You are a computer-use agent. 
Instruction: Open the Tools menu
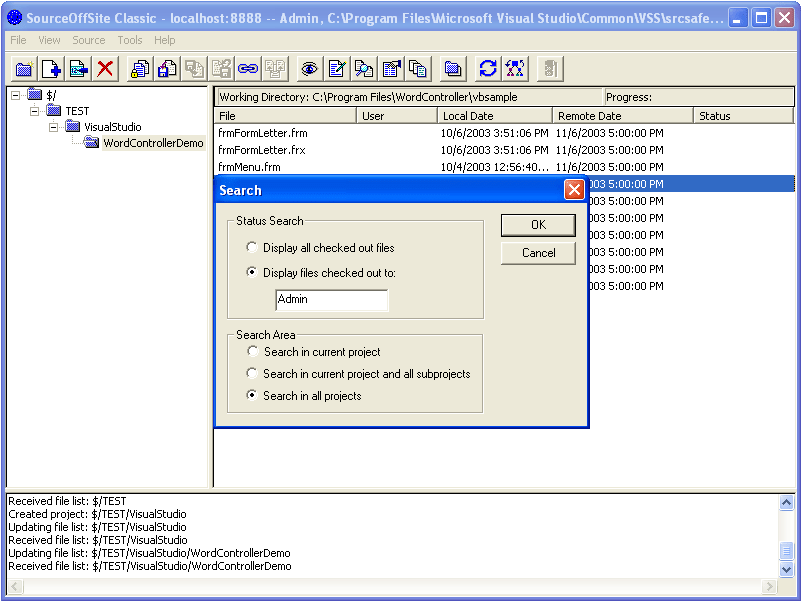pos(129,40)
